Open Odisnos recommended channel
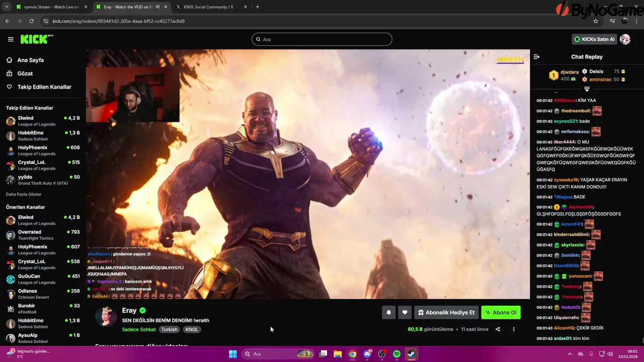644x362 pixels. (x=43, y=294)
